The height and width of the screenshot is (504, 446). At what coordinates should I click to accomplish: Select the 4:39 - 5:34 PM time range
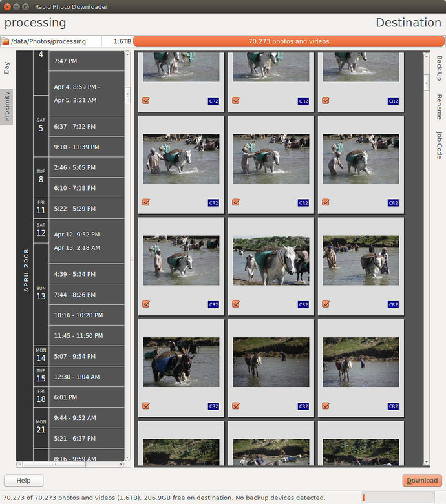(87, 274)
